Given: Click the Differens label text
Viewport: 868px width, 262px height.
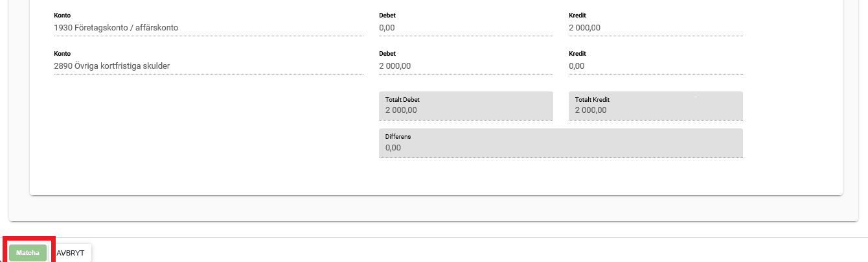Looking at the screenshot, I should pos(398,137).
